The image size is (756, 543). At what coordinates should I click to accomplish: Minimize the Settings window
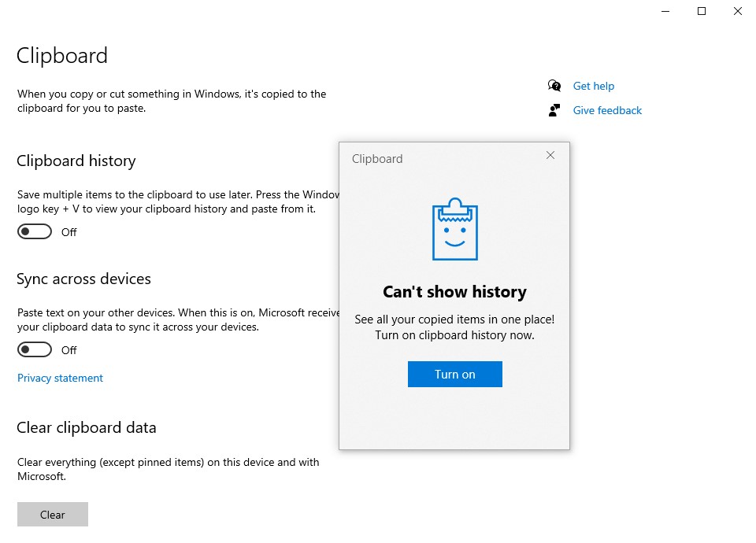[x=665, y=11]
